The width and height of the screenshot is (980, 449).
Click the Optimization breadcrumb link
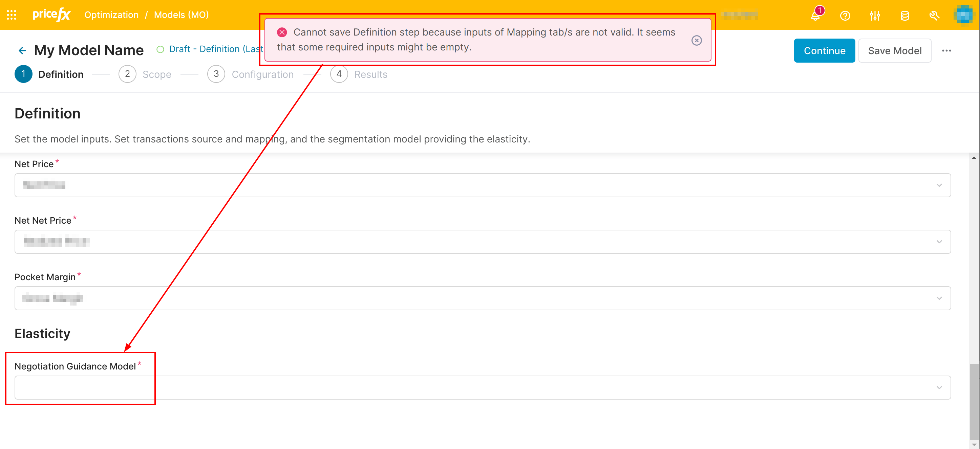(x=111, y=15)
